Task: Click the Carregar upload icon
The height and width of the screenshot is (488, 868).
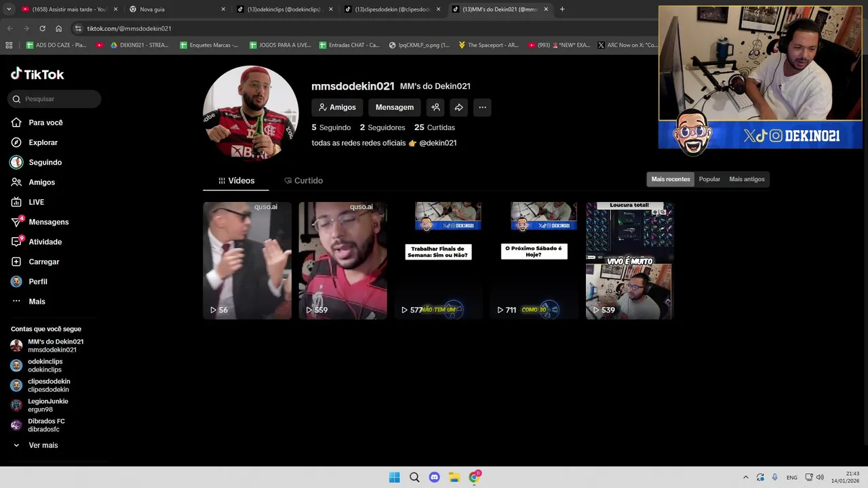Action: [16, 262]
